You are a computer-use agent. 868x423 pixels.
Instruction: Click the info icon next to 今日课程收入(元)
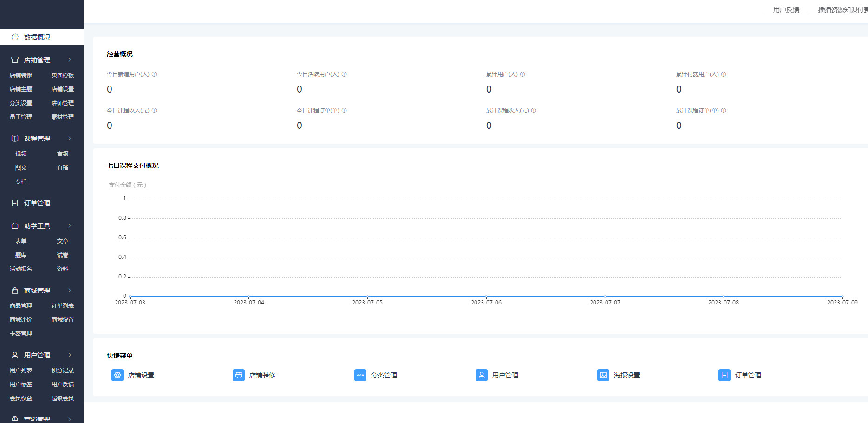[x=154, y=111]
